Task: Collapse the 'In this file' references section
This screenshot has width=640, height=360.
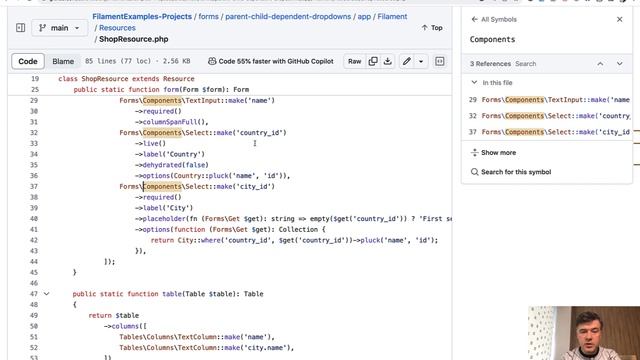Action: point(474,82)
